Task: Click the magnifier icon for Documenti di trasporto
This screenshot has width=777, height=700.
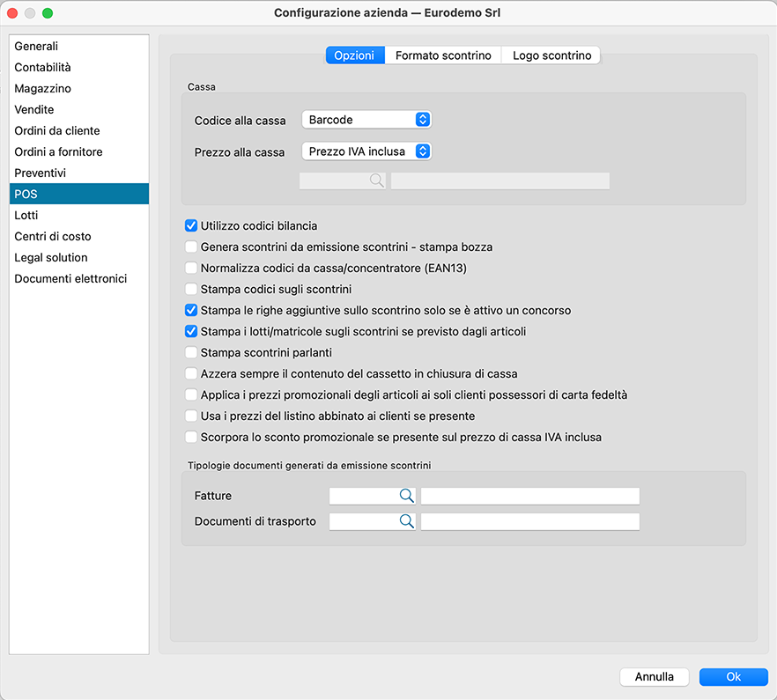Action: [406, 522]
